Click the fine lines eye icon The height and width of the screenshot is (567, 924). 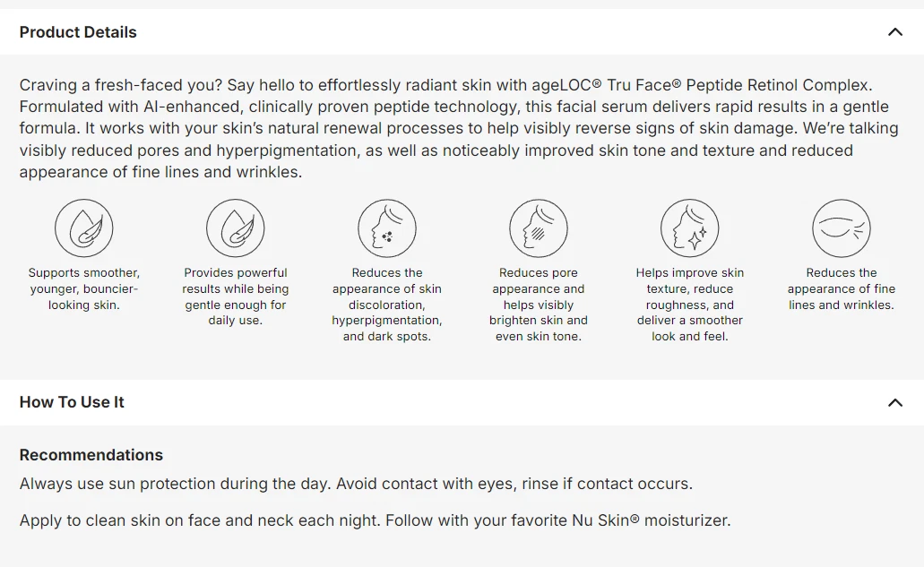pyautogui.click(x=842, y=228)
